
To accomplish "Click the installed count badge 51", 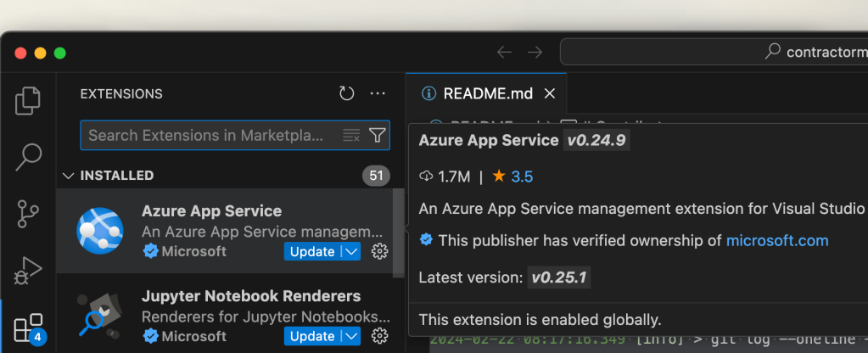I will [377, 176].
